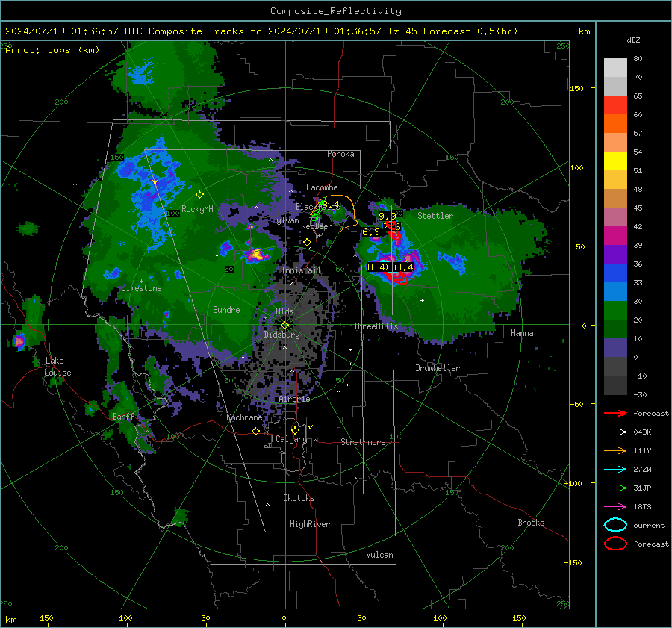Click the yellow diamond marker under Cochrane

tap(255, 431)
